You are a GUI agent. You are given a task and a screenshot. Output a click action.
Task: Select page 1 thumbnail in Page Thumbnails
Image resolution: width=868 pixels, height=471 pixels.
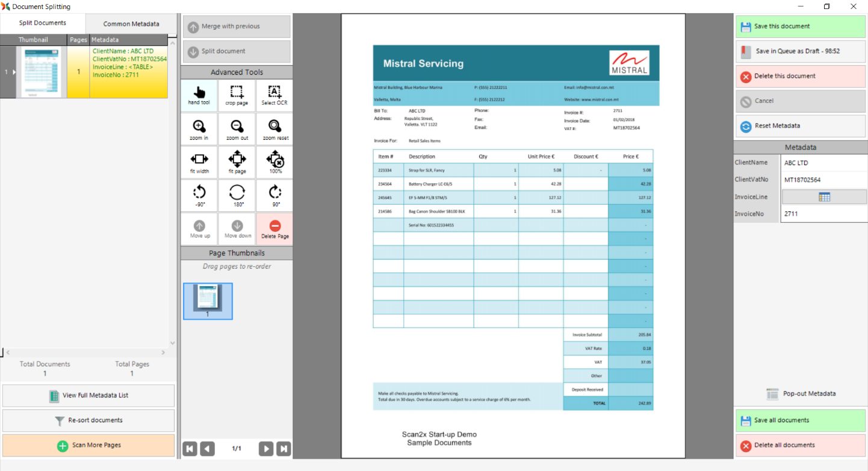tap(208, 301)
